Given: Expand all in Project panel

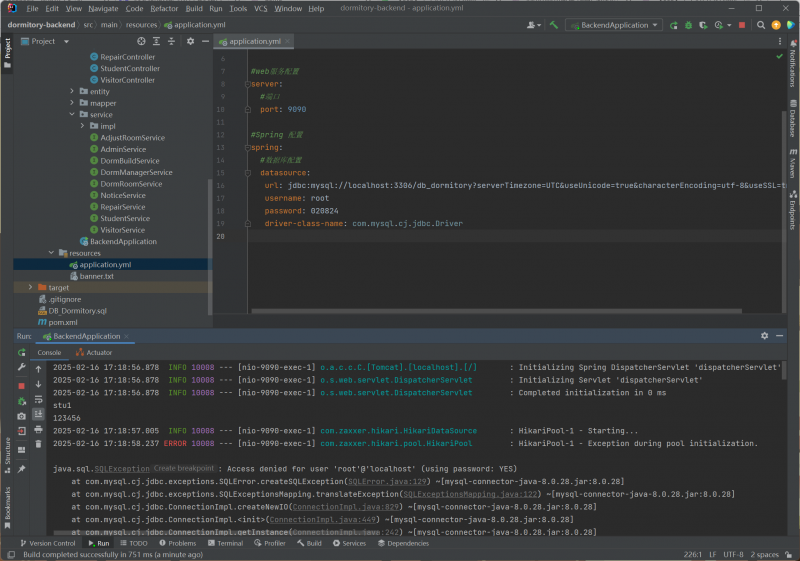Looking at the screenshot, I should point(156,41).
